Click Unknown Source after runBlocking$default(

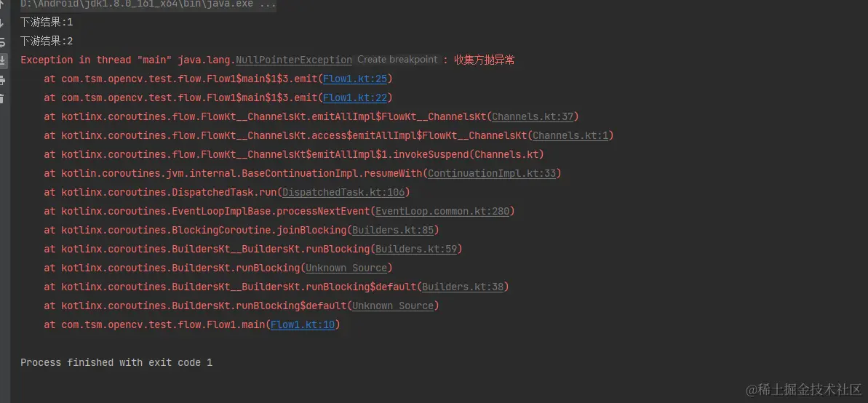tap(393, 306)
